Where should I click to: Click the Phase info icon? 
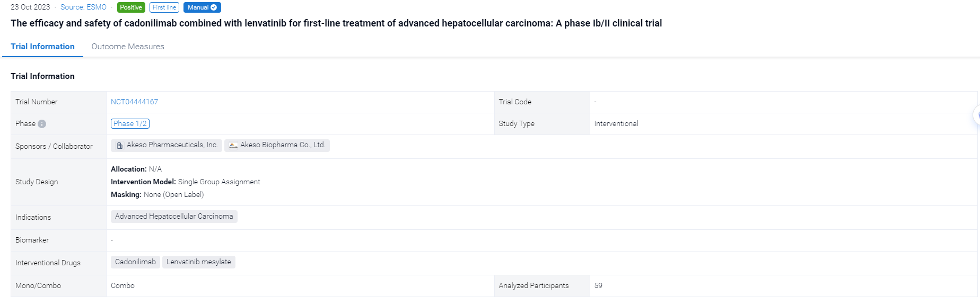coord(42,124)
